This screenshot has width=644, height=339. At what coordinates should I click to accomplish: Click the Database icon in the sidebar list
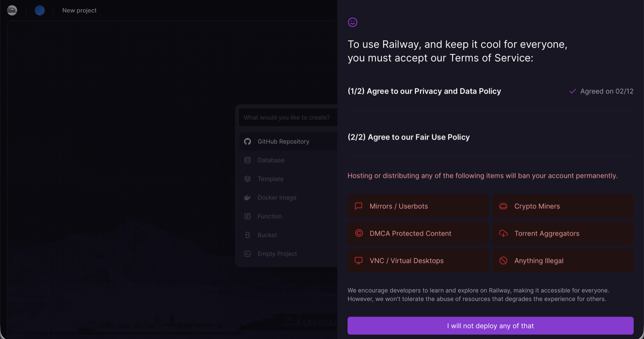click(x=247, y=160)
